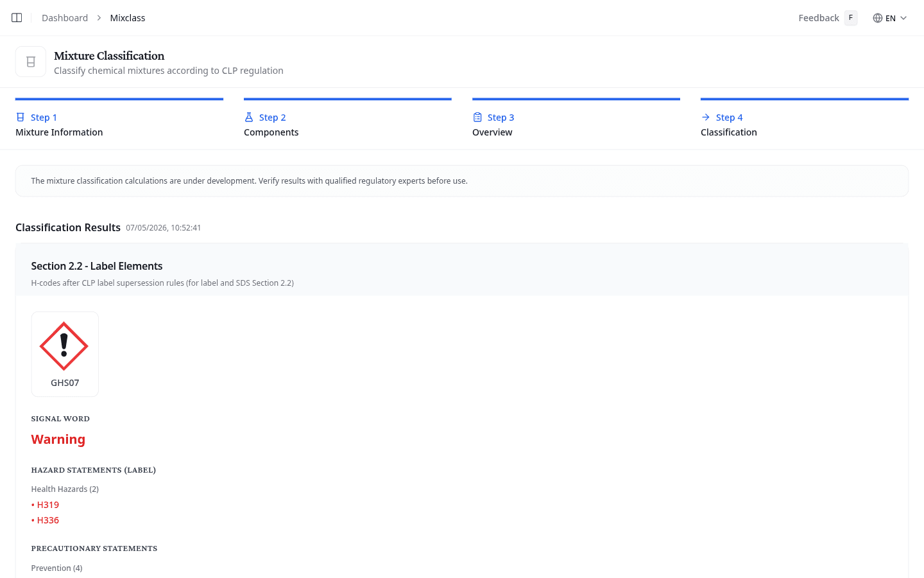Click the Classification Results heading
This screenshot has height=578, width=924.
[68, 227]
